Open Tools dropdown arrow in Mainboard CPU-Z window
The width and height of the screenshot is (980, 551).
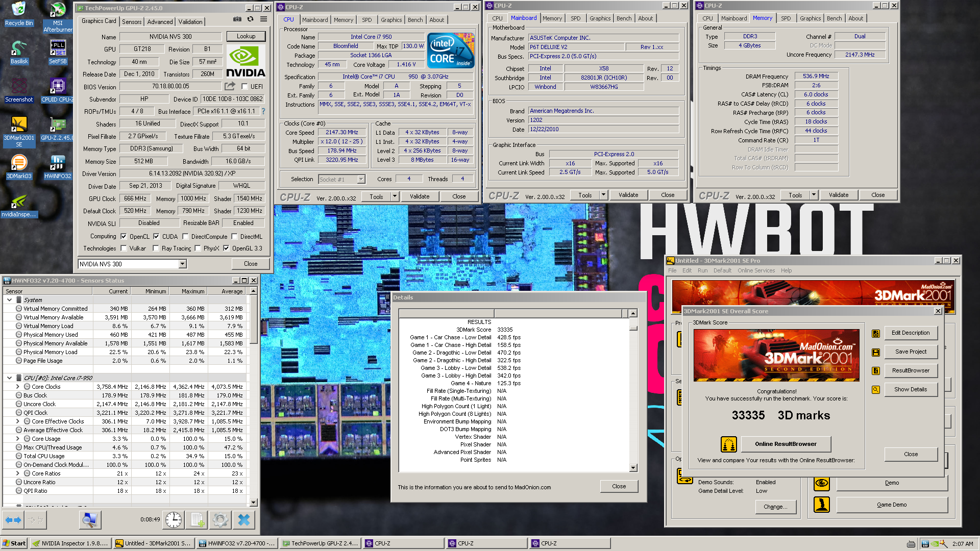pos(603,195)
